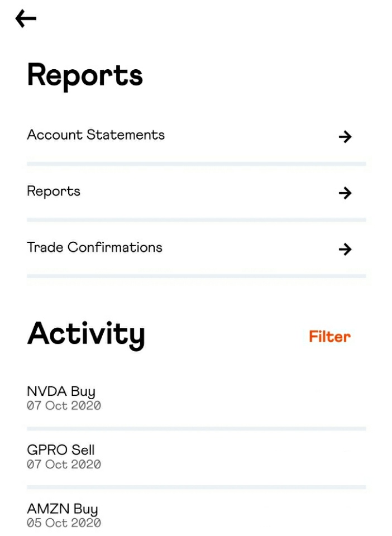
Task: Click the 05 Oct 2020 date under AMZN Buy
Action: coord(64,523)
